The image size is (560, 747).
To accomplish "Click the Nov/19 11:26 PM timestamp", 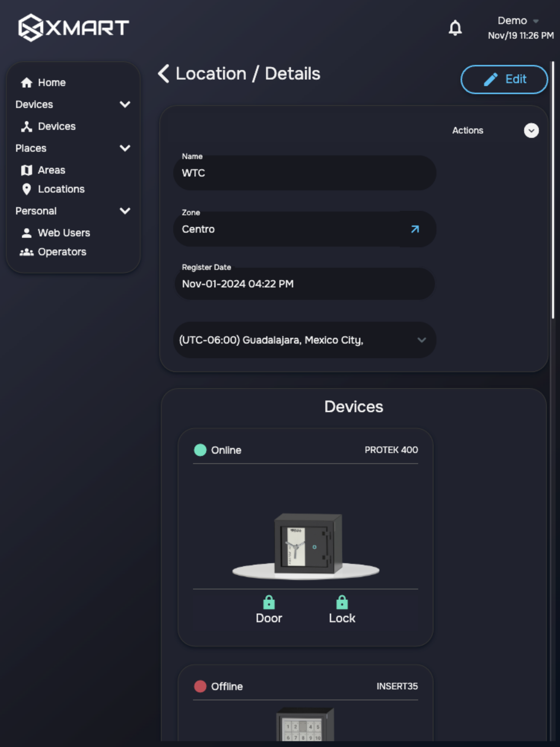I will point(520,36).
